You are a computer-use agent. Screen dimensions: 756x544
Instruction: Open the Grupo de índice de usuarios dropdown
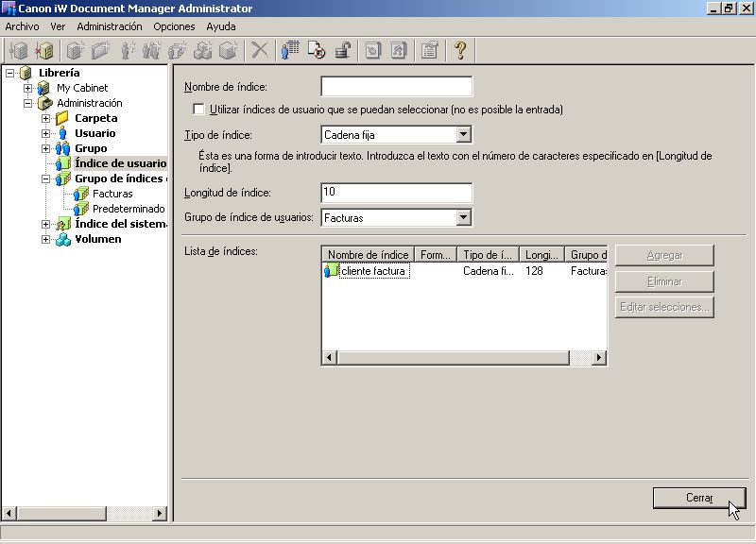pyautogui.click(x=463, y=217)
